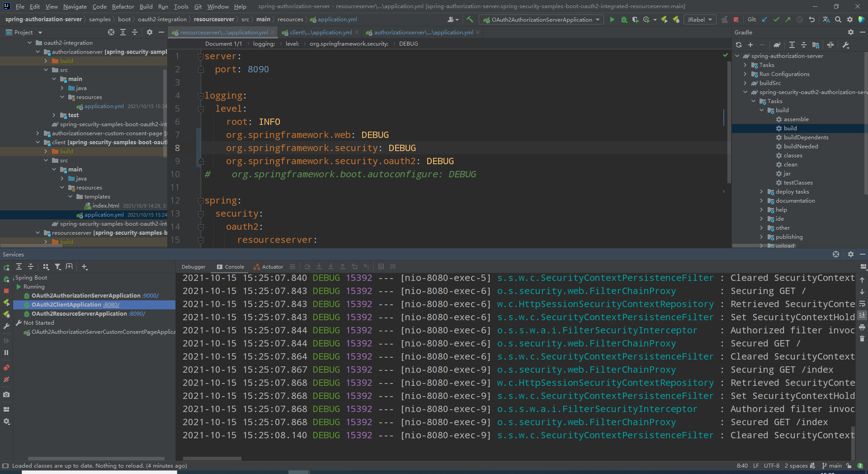Toggle soft-wrap in the console
The image size is (868, 474).
click(x=862, y=303)
